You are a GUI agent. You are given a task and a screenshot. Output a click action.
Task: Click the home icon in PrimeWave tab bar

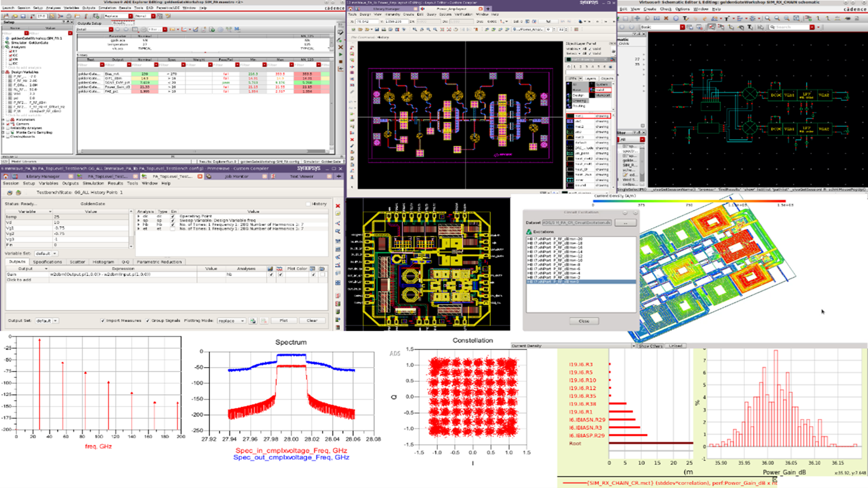pyautogui.click(x=6, y=176)
